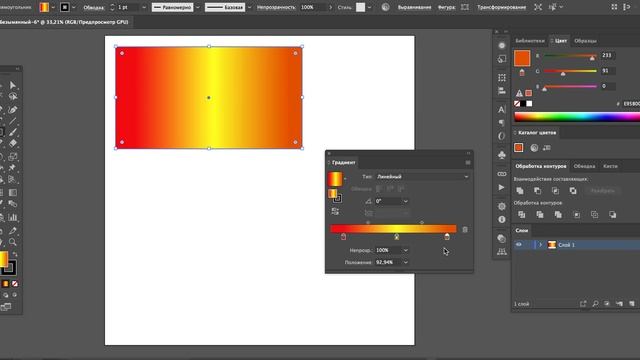Click the hex color value field

point(631,104)
